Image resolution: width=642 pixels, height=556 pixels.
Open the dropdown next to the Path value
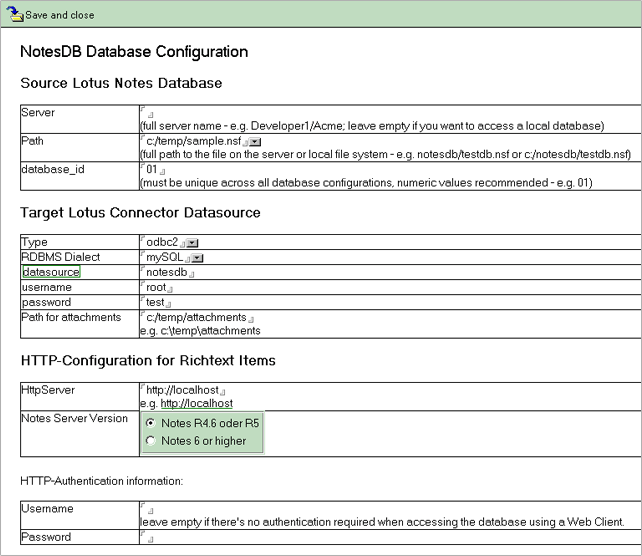click(255, 143)
